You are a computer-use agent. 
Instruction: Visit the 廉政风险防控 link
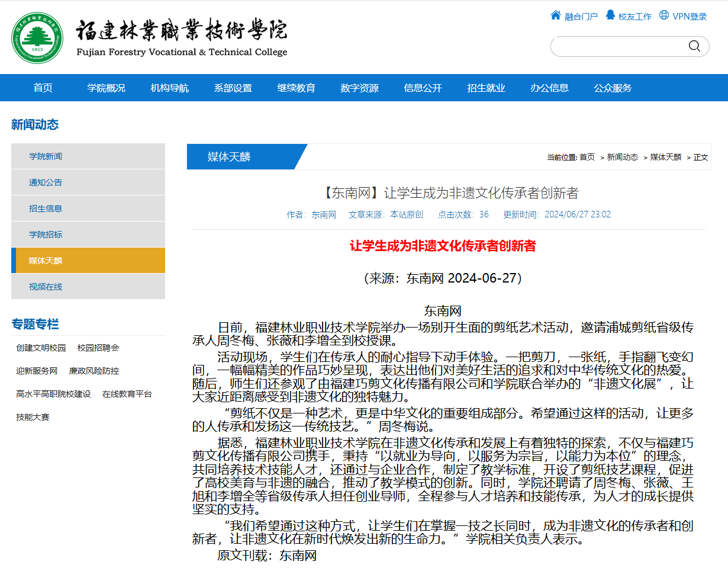94,371
